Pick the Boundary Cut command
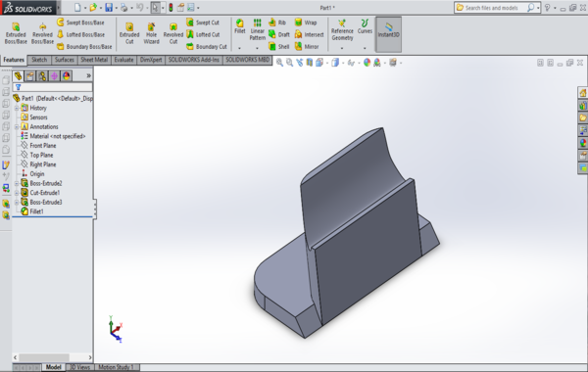The width and height of the screenshot is (588, 372). tap(207, 46)
